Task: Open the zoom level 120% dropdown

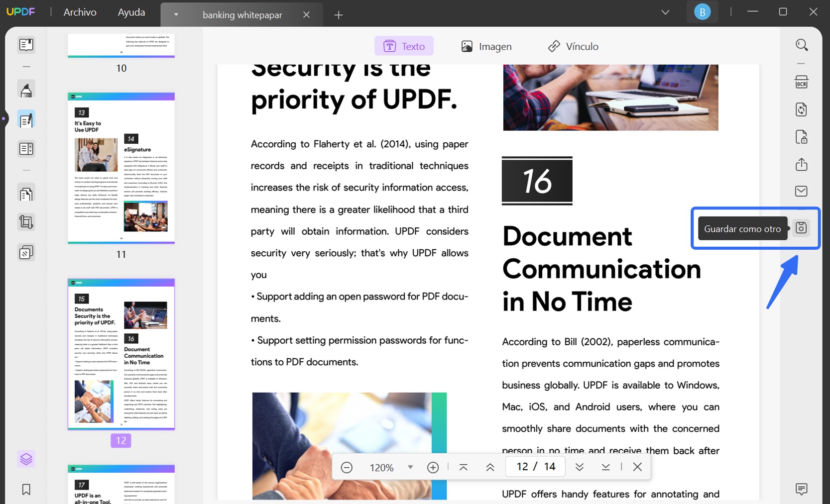Action: pyautogui.click(x=410, y=467)
